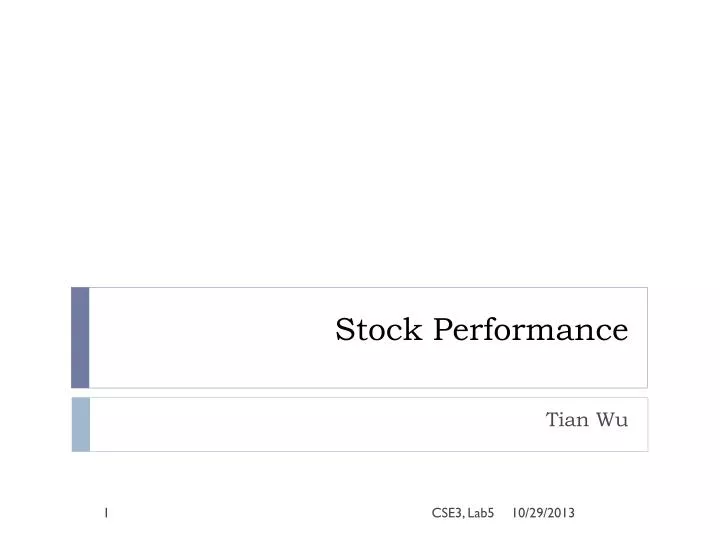Click 'Lab5' in the footer
720x540 pixels.
pos(481,513)
